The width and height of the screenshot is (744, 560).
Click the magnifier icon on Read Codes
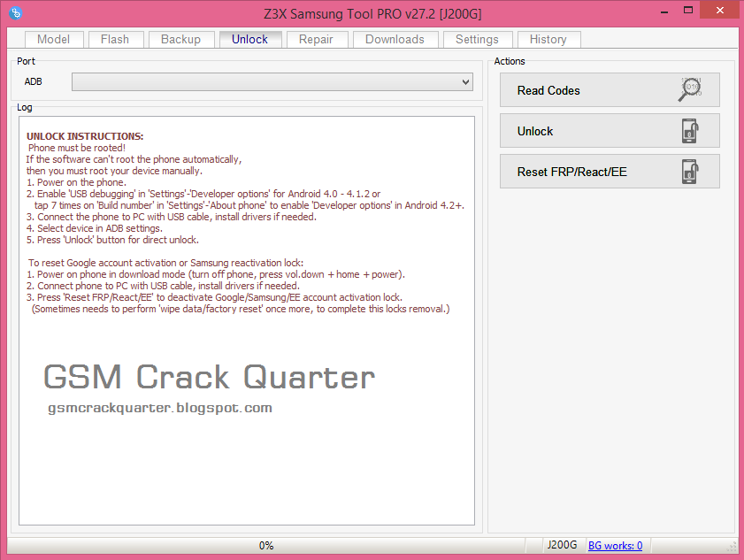[x=690, y=89]
